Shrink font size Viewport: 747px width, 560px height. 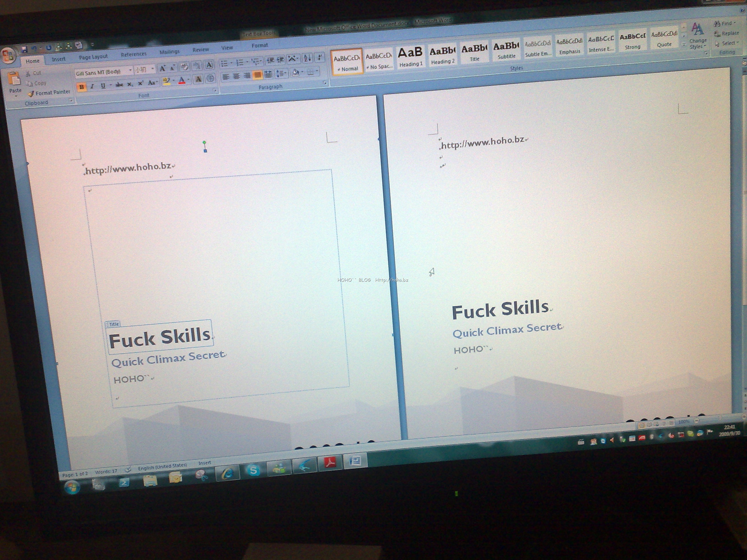[x=173, y=68]
